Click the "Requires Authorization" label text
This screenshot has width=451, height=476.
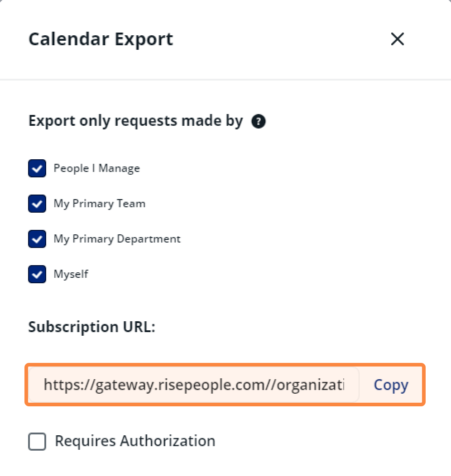coord(135,441)
